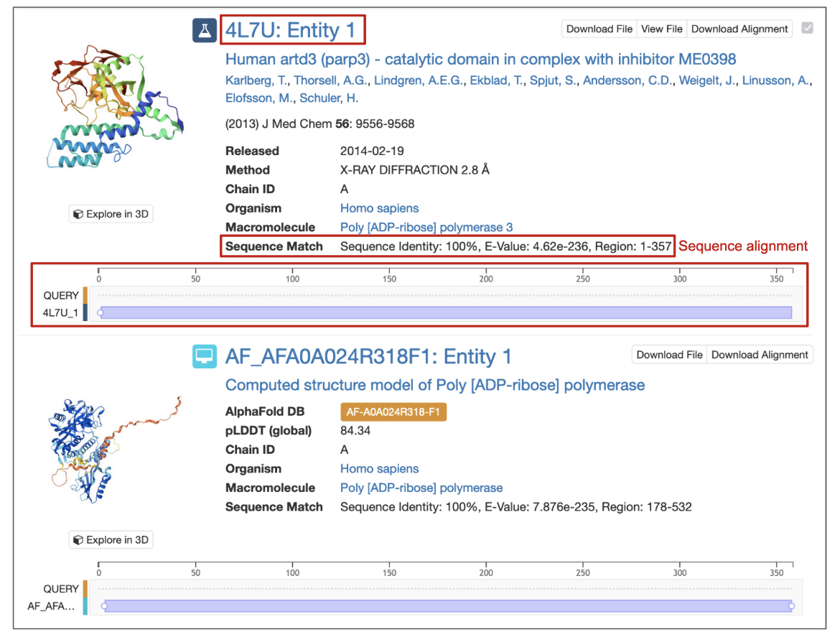Tick the checkbox for 4L7U entry
This screenshot has height=637, width=840.
pos(807,29)
